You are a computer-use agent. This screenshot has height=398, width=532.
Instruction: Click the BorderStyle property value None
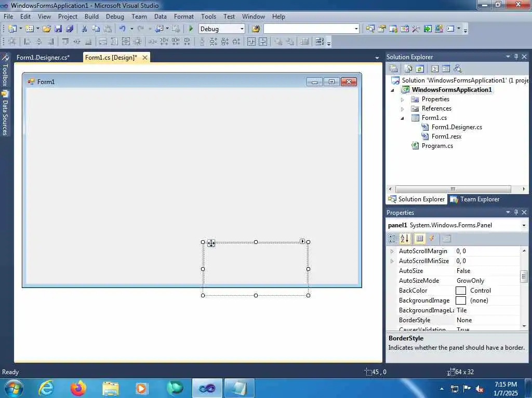pos(464,320)
